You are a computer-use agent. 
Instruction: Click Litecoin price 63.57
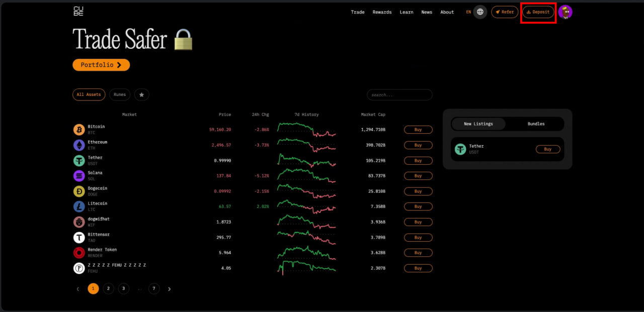[225, 206]
